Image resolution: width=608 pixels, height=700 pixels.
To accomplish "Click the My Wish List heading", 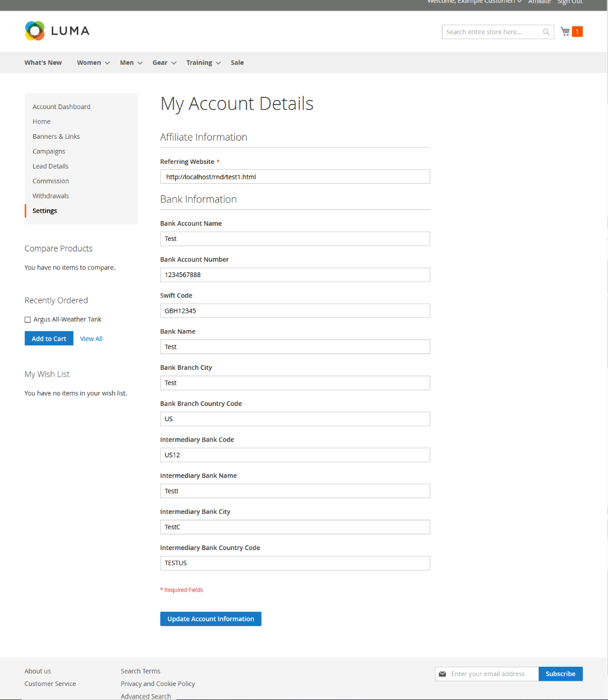I will [x=47, y=374].
